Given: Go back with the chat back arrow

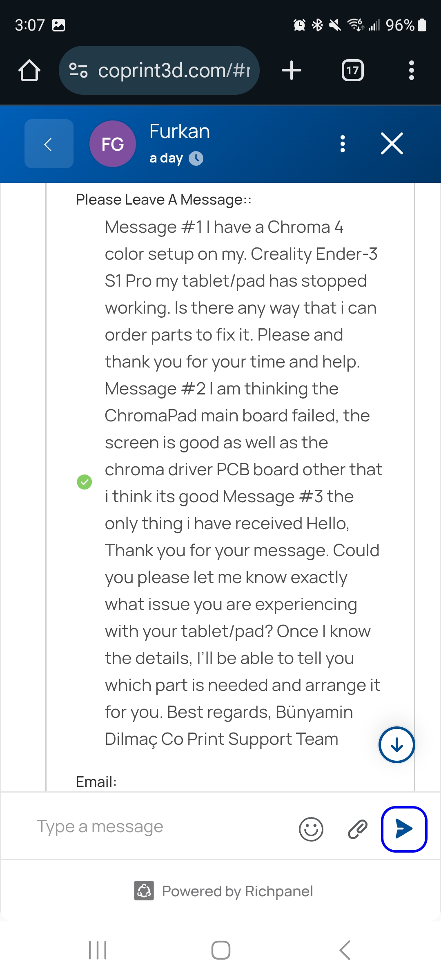Looking at the screenshot, I should click(x=49, y=144).
